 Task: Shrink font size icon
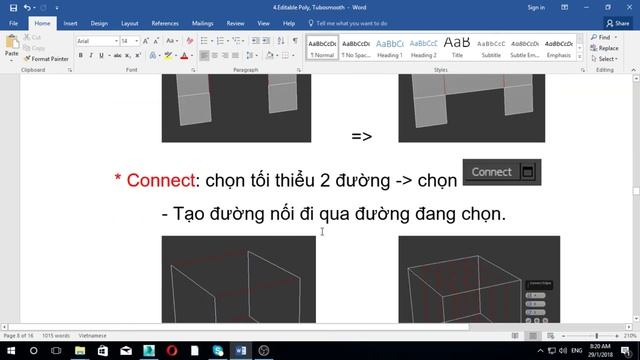click(x=156, y=41)
